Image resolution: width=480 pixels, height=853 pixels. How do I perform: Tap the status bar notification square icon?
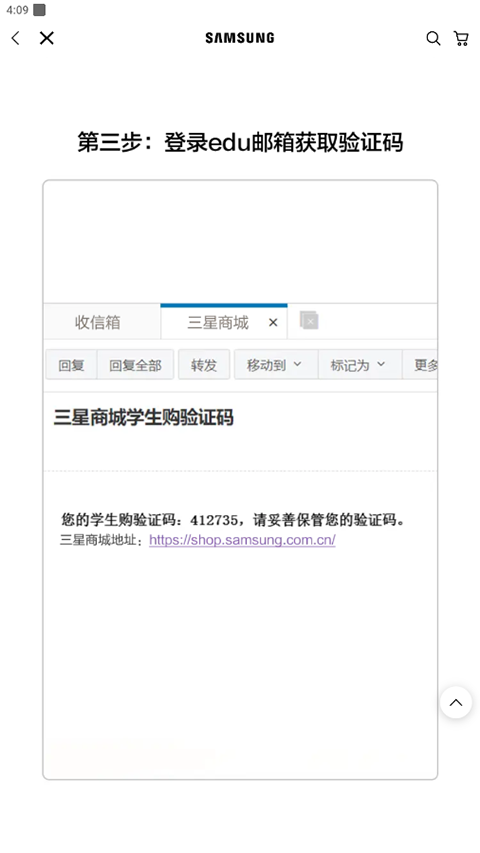click(x=39, y=10)
